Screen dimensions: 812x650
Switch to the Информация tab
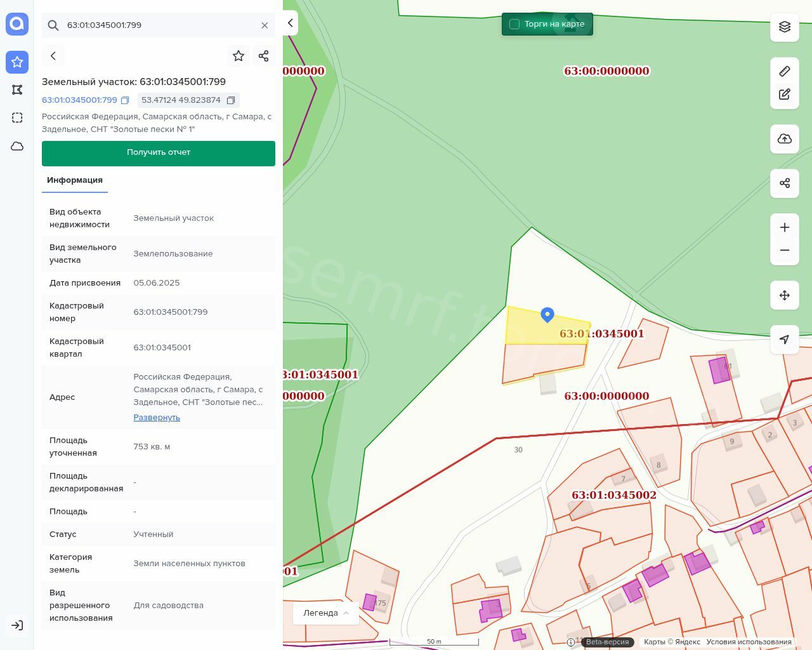point(75,180)
